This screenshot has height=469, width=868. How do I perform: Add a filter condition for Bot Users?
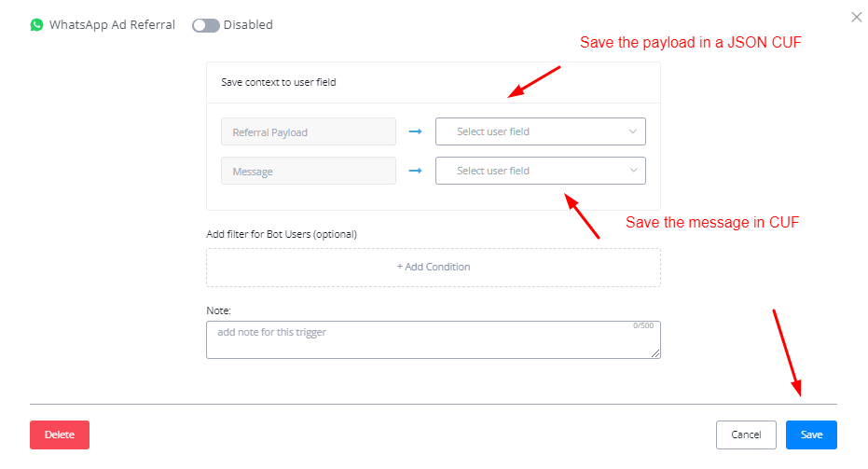click(434, 267)
